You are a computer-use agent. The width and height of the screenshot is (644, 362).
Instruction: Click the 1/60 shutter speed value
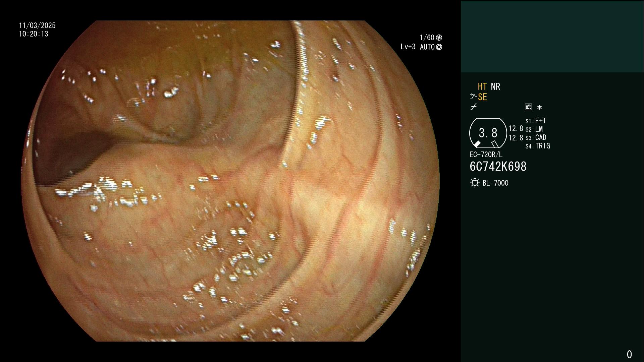(x=427, y=38)
